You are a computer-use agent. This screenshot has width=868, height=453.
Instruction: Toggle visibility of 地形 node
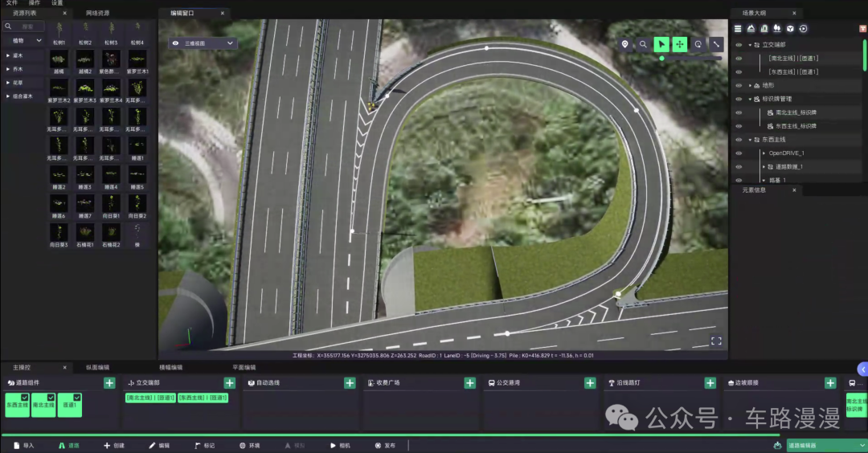[x=739, y=86]
